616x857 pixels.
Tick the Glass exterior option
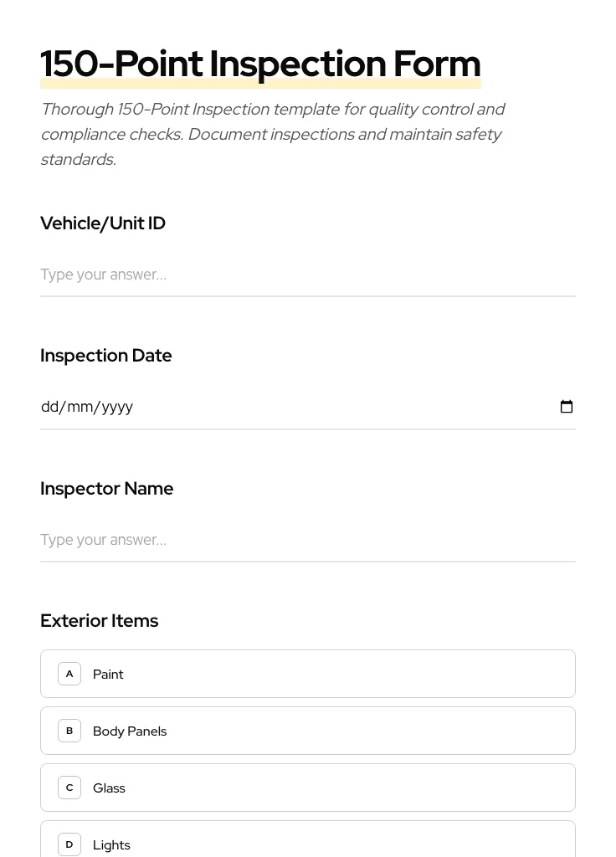pyautogui.click(x=307, y=788)
